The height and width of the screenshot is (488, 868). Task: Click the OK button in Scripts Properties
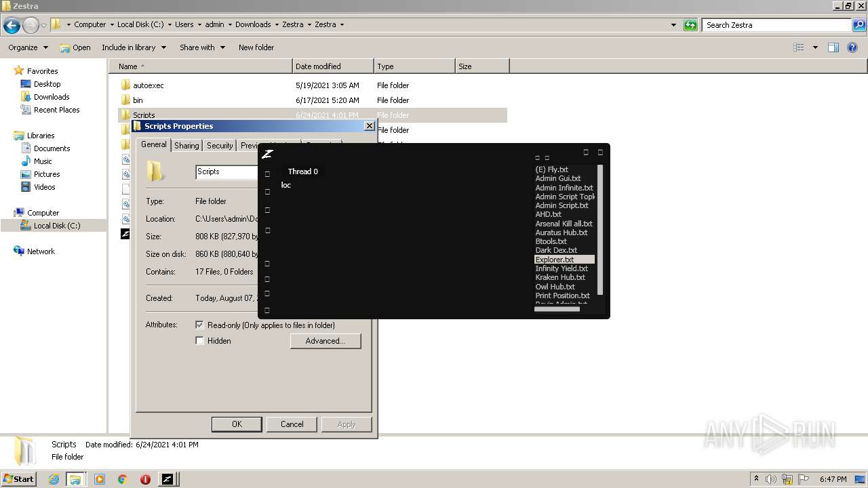point(237,424)
